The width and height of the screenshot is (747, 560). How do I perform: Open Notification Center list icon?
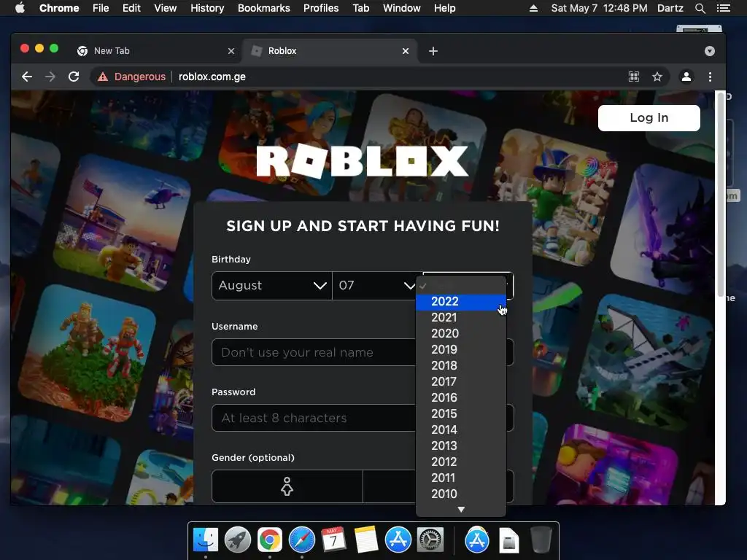tap(723, 8)
